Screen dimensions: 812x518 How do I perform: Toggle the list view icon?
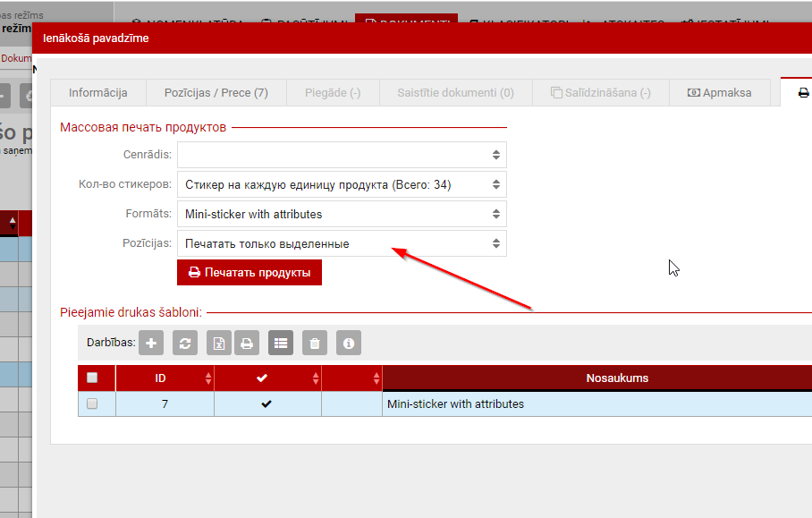coord(281,343)
